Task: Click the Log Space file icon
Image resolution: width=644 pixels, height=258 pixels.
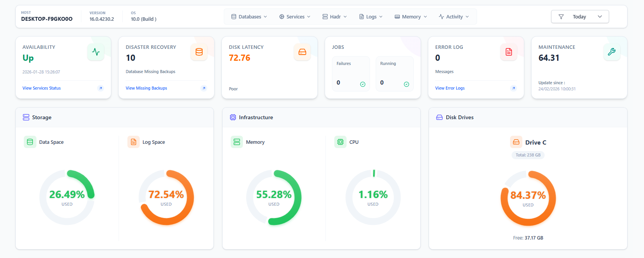Action: [x=134, y=142]
